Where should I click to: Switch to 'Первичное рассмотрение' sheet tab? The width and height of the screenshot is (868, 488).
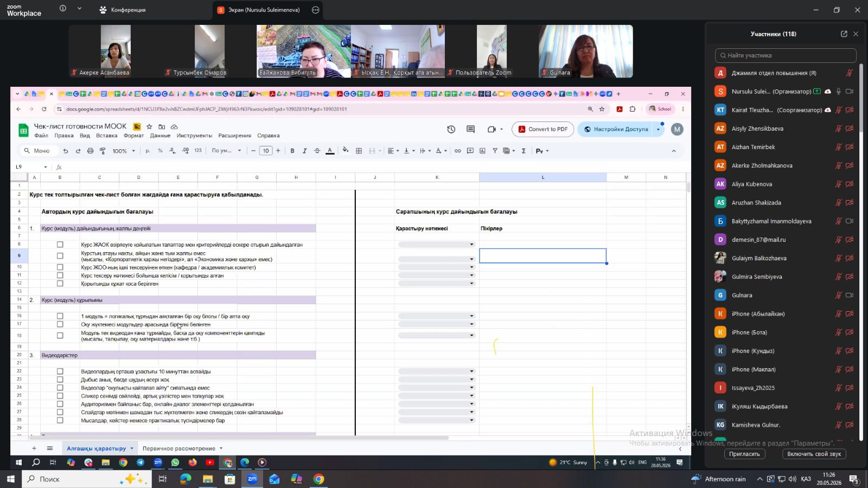tap(179, 448)
